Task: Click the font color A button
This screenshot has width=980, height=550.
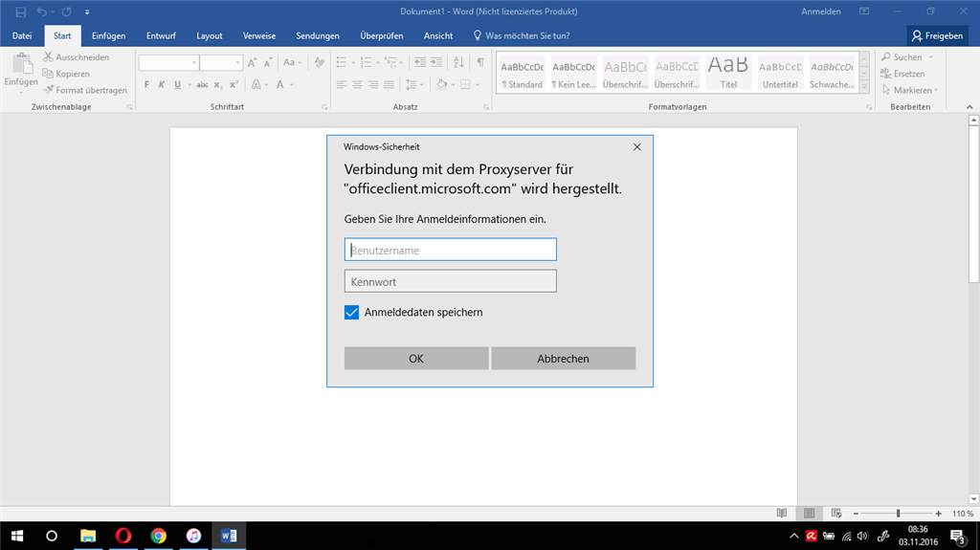Action: point(280,84)
